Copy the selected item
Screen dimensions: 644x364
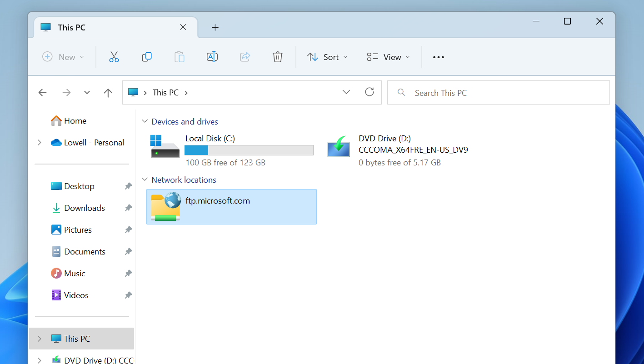(146, 57)
